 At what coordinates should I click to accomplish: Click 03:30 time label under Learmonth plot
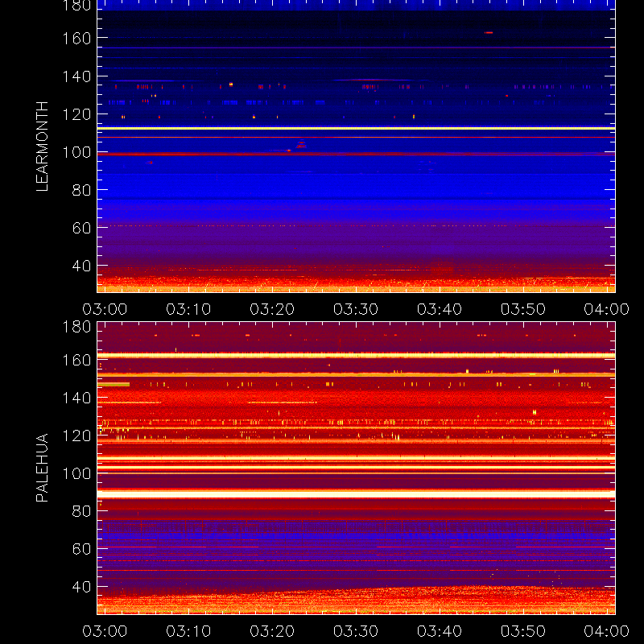point(356,309)
